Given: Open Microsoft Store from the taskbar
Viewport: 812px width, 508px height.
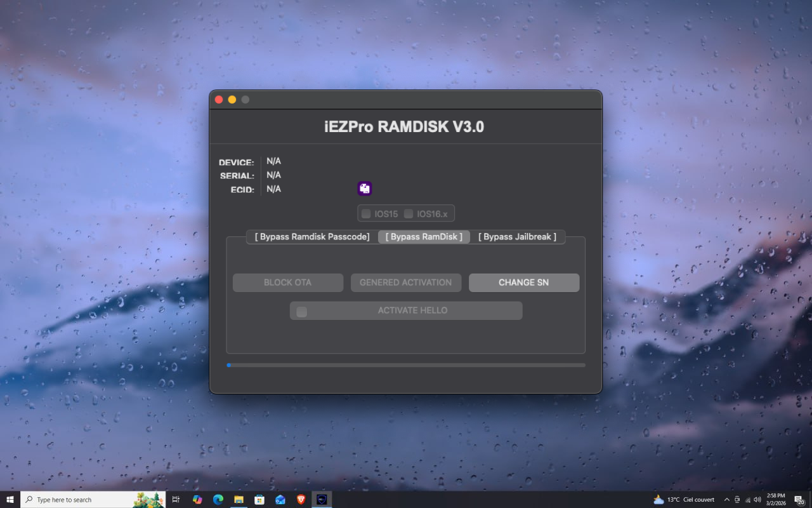Looking at the screenshot, I should (259, 499).
